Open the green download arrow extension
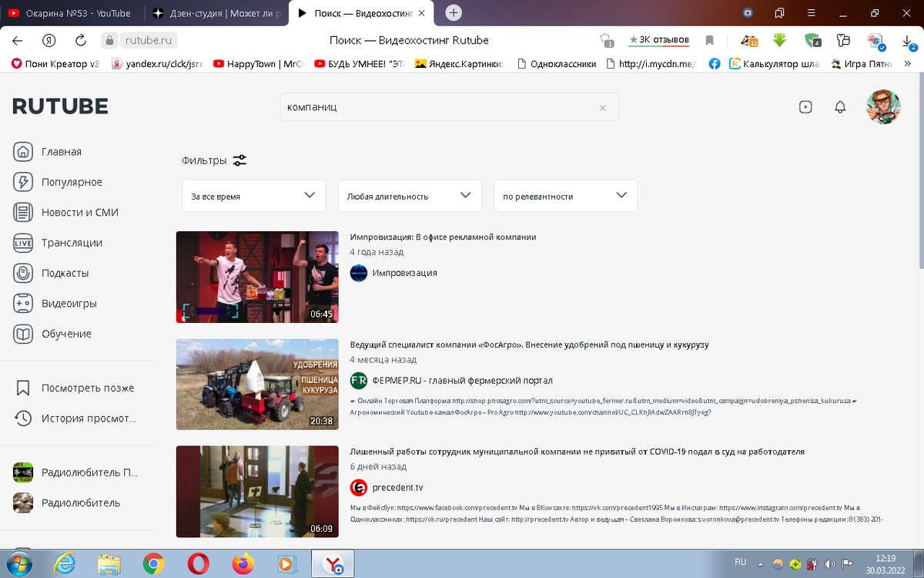The height and width of the screenshot is (578, 924). (x=779, y=40)
